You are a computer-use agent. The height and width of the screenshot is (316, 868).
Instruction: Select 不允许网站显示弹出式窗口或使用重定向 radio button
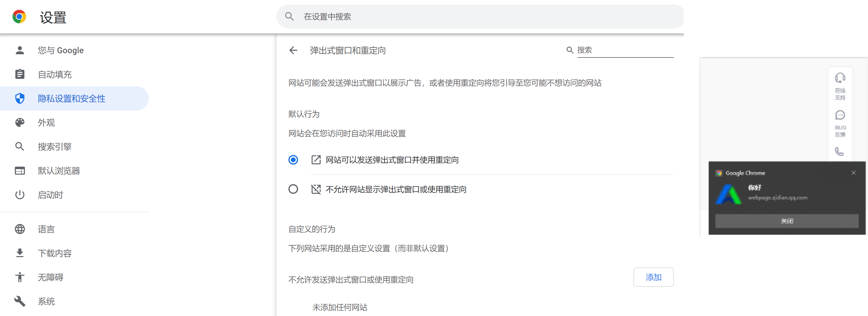pyautogui.click(x=293, y=189)
